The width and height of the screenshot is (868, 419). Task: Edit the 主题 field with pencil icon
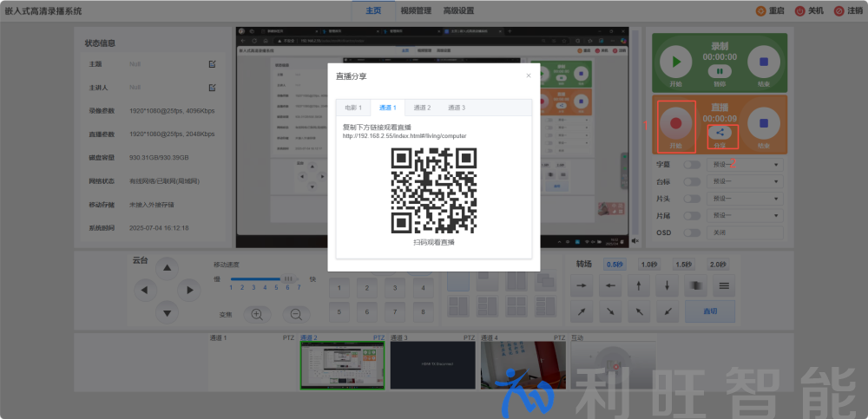(x=212, y=64)
